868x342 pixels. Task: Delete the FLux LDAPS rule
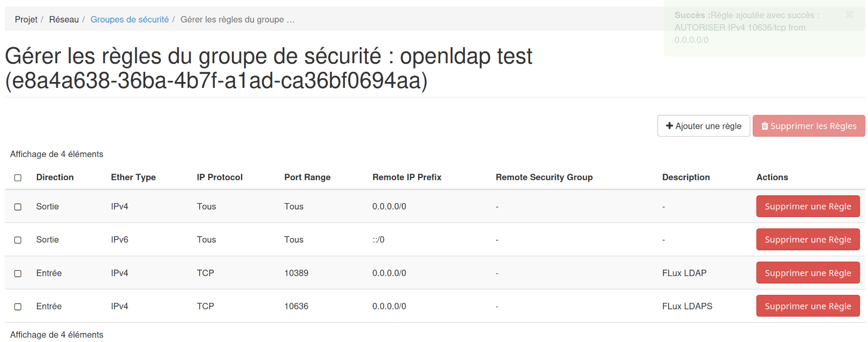807,306
